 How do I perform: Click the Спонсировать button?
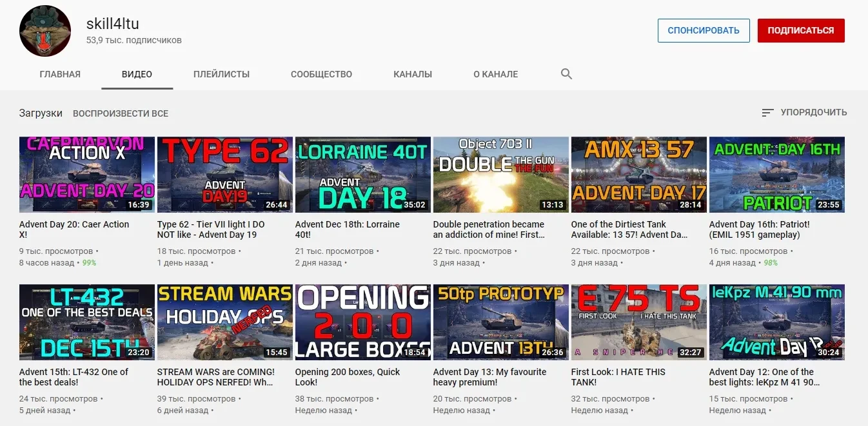(x=703, y=30)
